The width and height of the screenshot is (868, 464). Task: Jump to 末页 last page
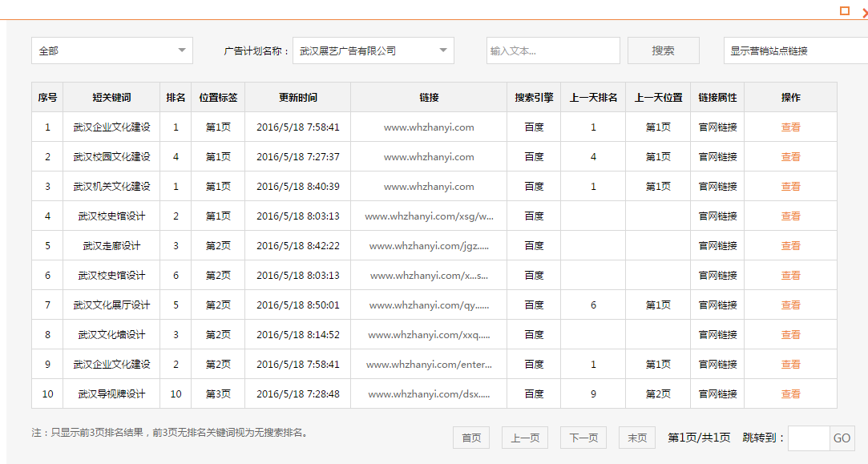click(636, 438)
